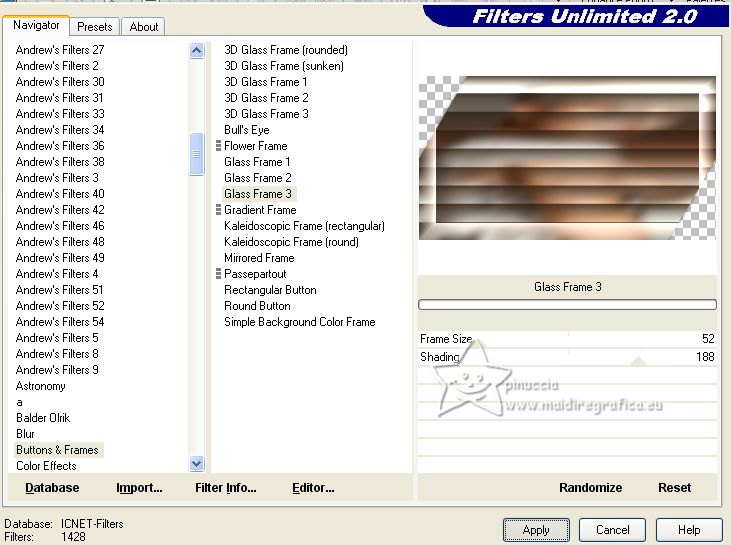
Task: Select Andrew's Filters 33 category
Action: point(60,114)
